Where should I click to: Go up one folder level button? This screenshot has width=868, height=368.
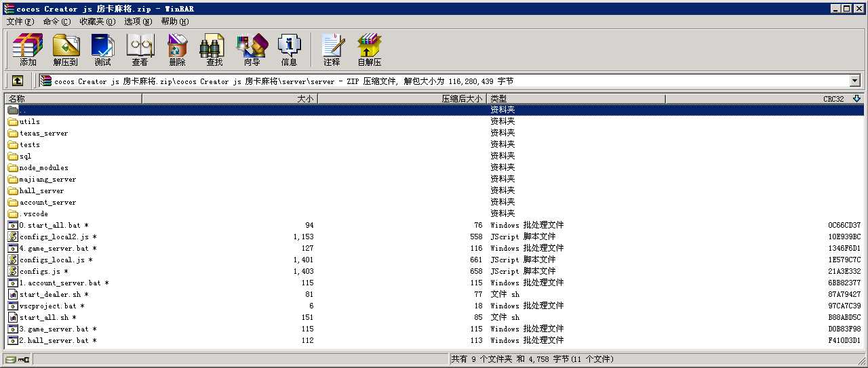(x=18, y=81)
